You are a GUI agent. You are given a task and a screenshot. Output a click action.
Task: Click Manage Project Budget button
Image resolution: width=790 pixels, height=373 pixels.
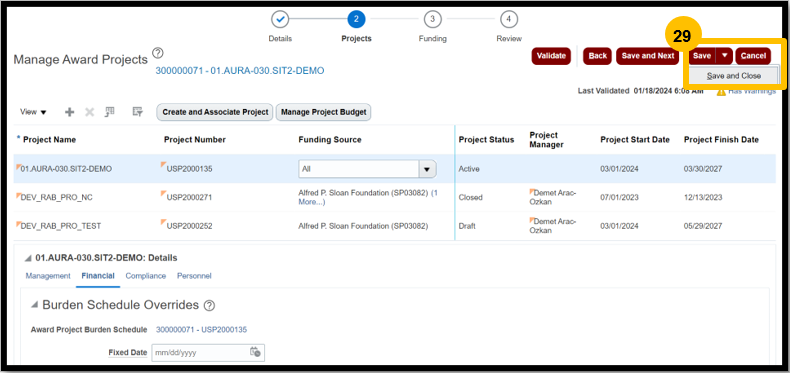point(323,112)
